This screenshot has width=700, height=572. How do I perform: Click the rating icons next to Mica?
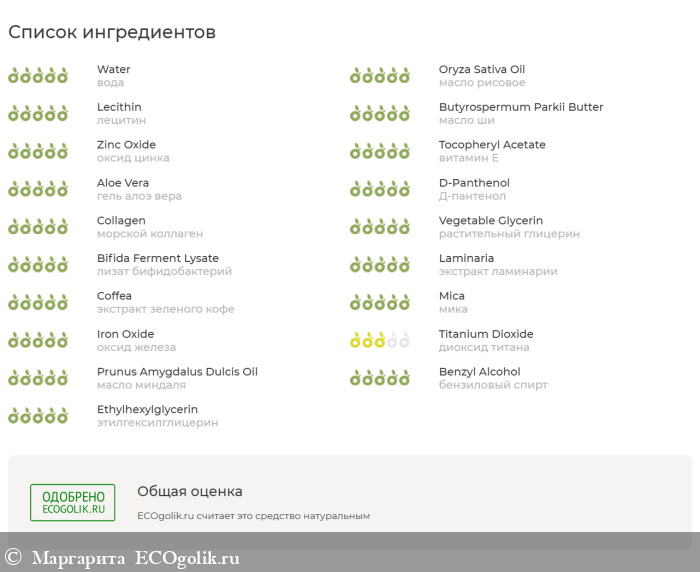tap(380, 303)
